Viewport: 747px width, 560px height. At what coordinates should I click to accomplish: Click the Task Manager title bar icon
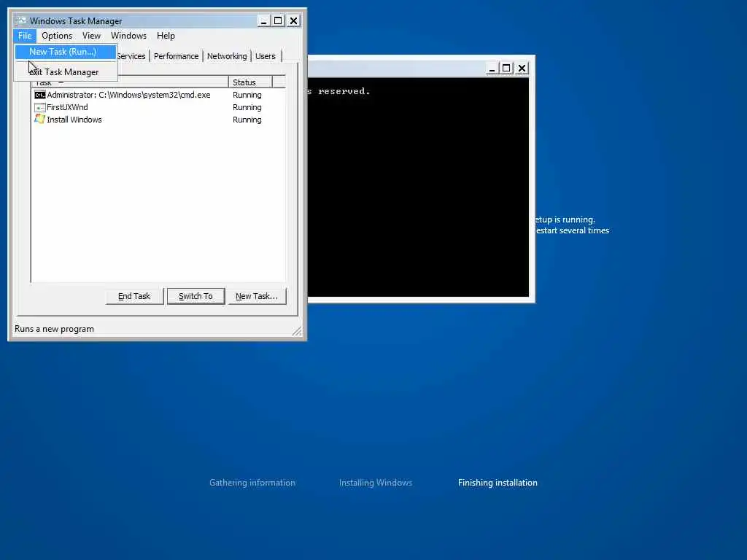pyautogui.click(x=21, y=20)
